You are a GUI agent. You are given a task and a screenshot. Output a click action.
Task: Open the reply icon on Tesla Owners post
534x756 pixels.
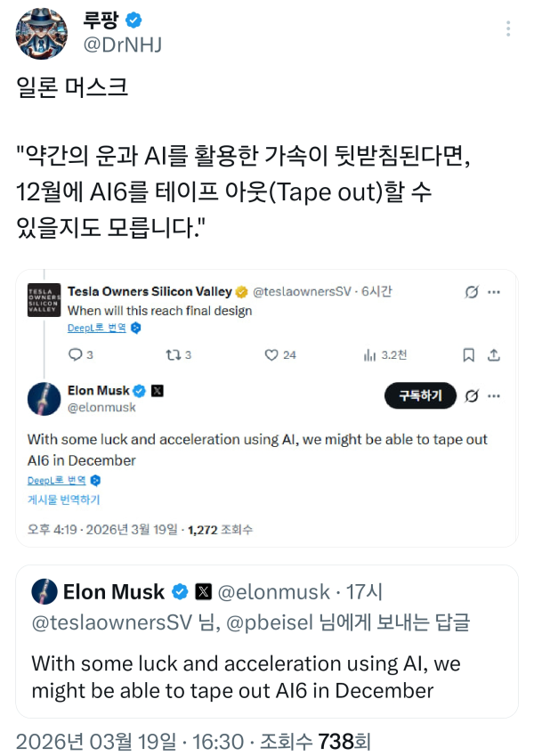75,355
